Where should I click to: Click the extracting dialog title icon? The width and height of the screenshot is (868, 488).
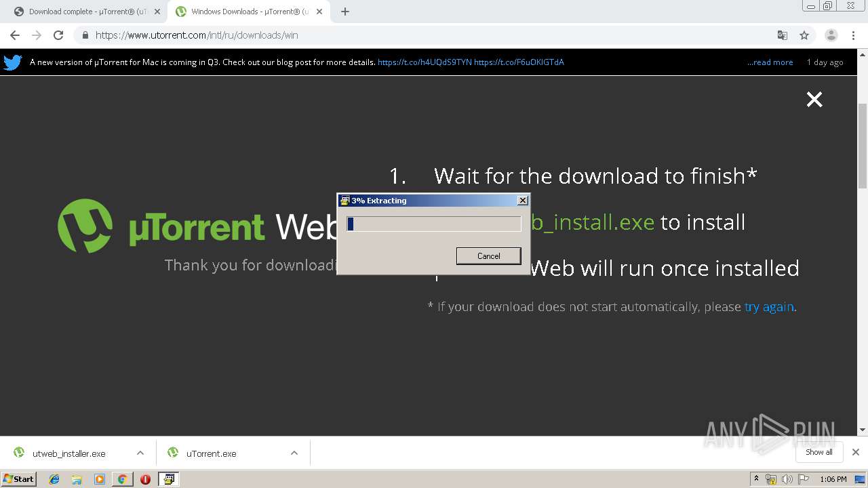tap(344, 201)
